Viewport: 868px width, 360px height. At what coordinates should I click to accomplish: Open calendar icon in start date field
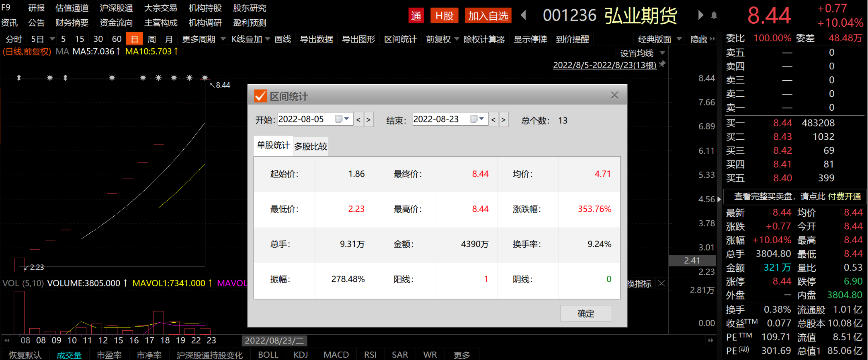[339, 119]
